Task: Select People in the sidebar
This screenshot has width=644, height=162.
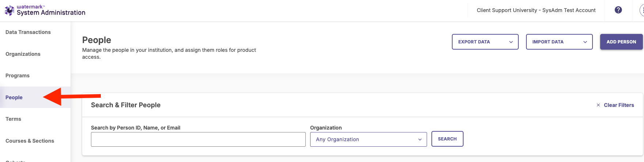Action: point(14,97)
